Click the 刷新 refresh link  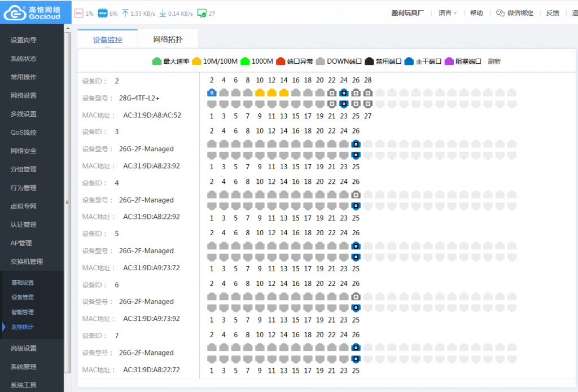coord(494,61)
